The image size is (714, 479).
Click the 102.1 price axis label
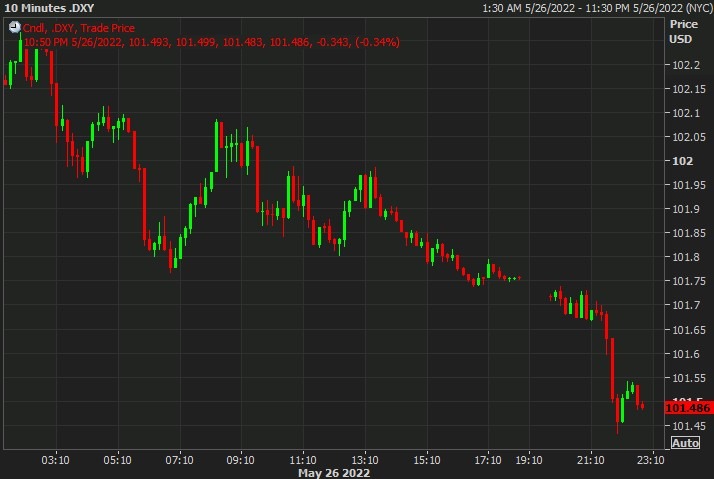click(686, 113)
